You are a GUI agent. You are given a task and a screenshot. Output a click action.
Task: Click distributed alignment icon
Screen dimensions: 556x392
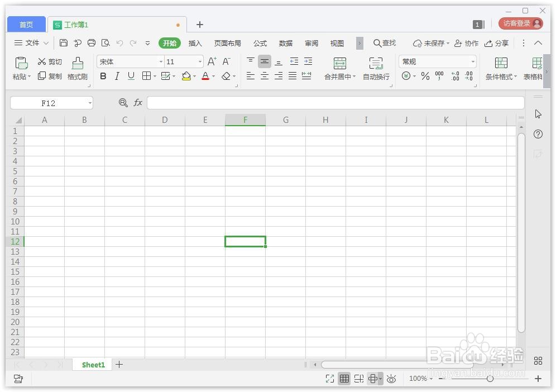pyautogui.click(x=306, y=75)
